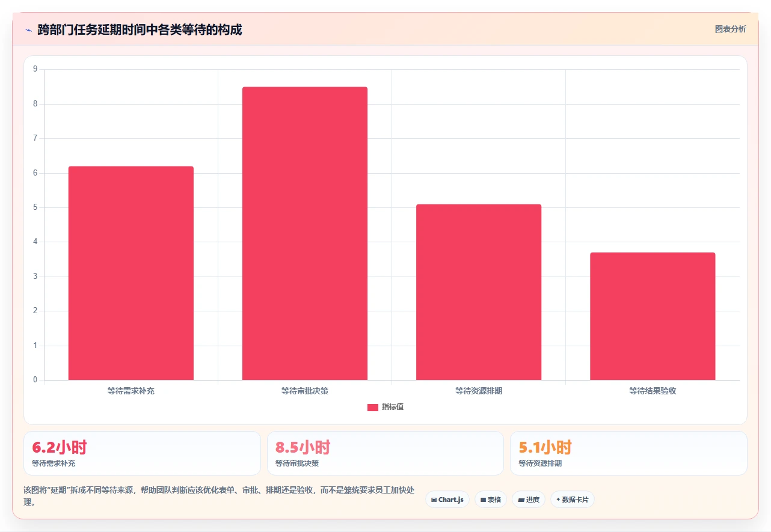Viewport: 771px width, 532px height.
Task: Select the 等待审批决策 bar
Action: pyautogui.click(x=305, y=233)
